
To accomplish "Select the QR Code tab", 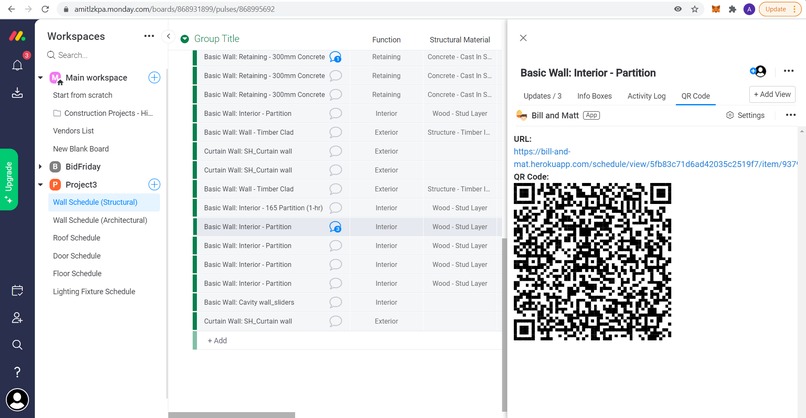I will tap(695, 96).
